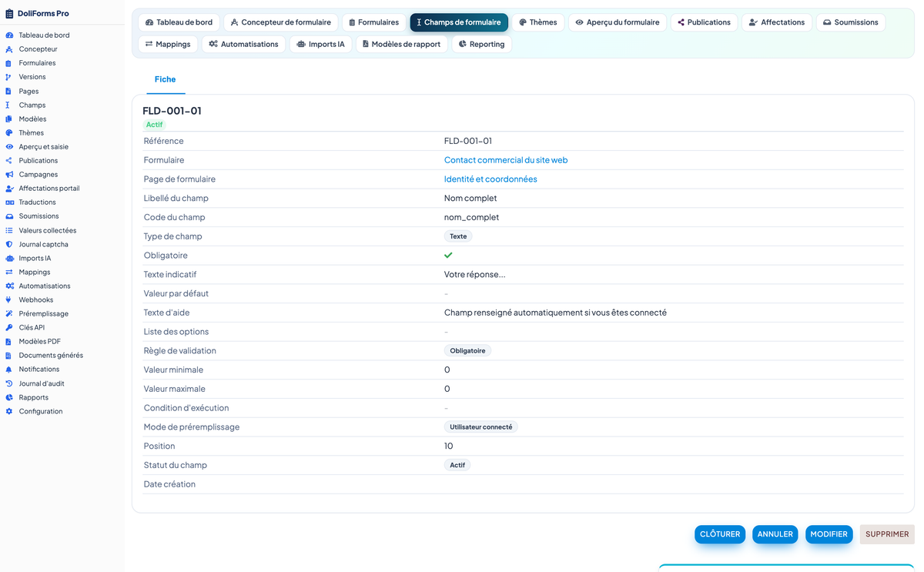The width and height of the screenshot is (924, 572).
Task: Click the Champs cursor icon in sidebar
Action: 9,105
